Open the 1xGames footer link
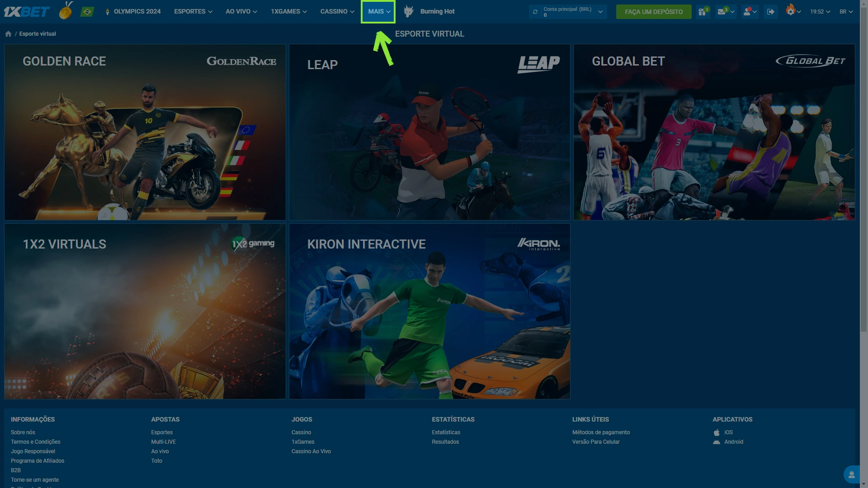Screen dimensions: 868x488 pyautogui.click(x=303, y=442)
